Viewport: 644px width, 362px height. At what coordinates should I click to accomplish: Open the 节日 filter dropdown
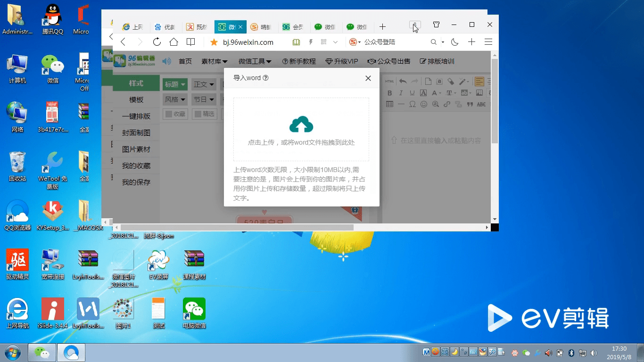pyautogui.click(x=204, y=99)
